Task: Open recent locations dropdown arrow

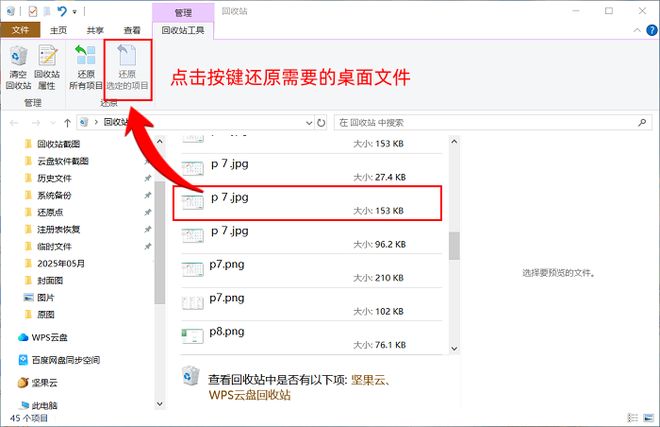Action: pyautogui.click(x=53, y=123)
